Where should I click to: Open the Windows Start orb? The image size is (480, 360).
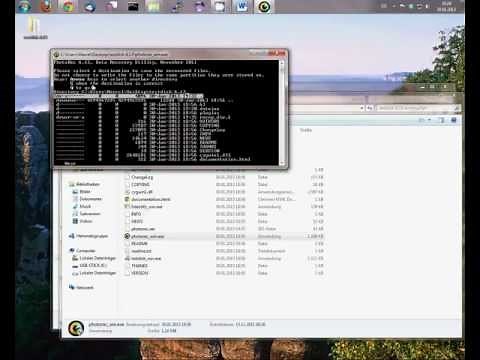[x=24, y=6]
